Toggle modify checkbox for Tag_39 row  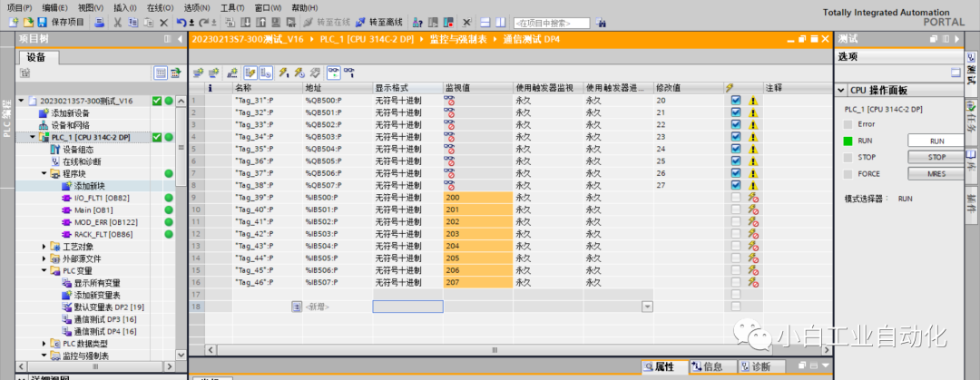click(736, 197)
